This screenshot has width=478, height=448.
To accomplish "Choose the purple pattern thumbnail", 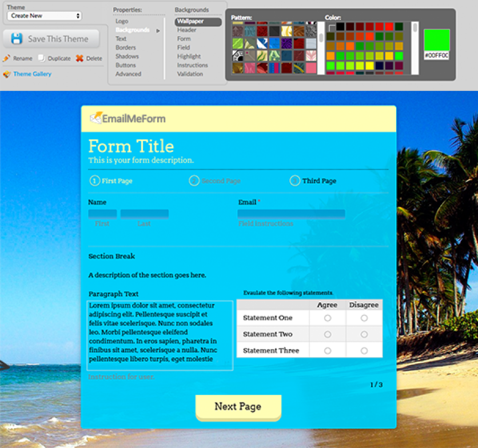I will click(286, 43).
